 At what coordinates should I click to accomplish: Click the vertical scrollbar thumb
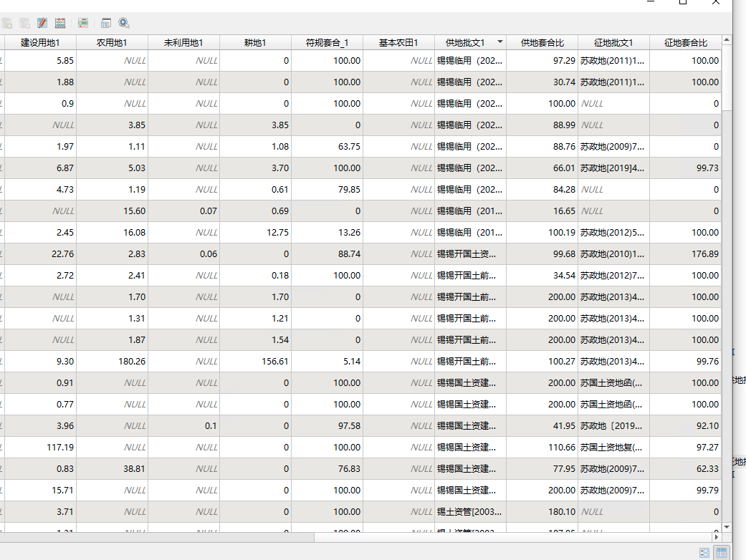[x=727, y=79]
